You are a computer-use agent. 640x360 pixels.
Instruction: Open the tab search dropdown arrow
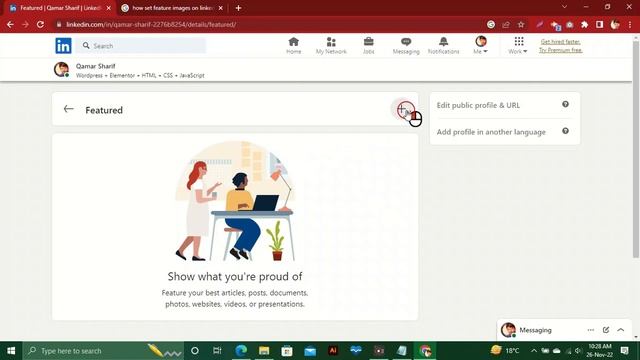[564, 7]
